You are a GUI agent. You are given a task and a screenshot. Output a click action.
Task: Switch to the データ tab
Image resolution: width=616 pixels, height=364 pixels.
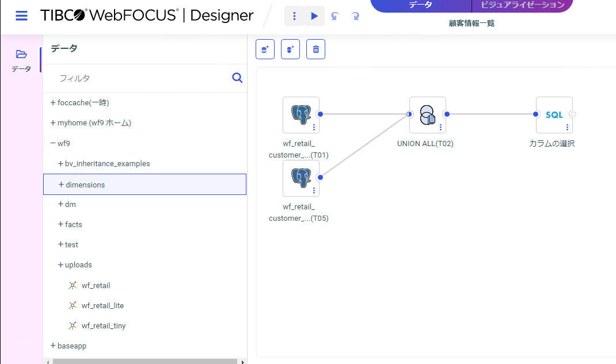[421, 6]
